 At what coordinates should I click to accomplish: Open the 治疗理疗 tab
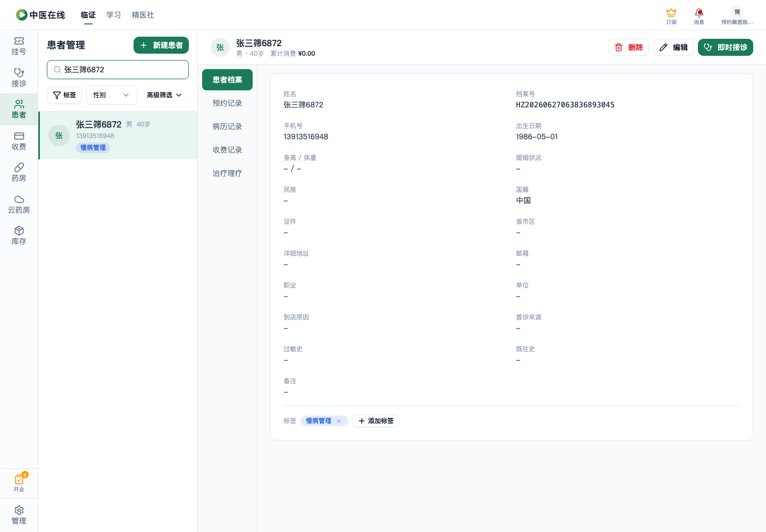pos(227,173)
